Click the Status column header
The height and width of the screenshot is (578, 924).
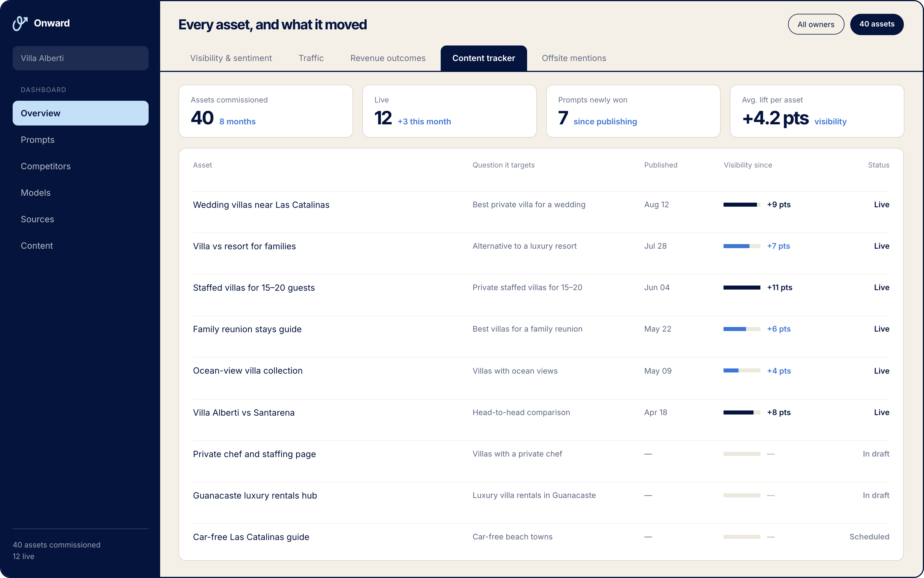878,165
